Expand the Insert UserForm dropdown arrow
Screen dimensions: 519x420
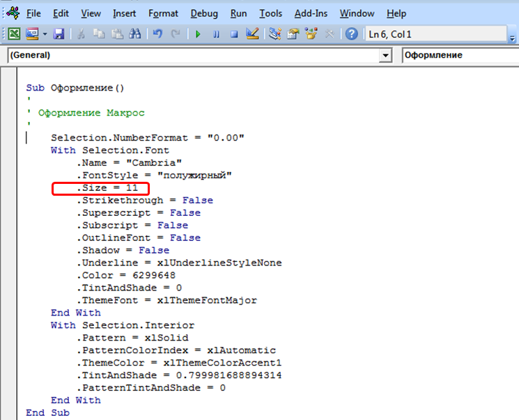(45, 34)
